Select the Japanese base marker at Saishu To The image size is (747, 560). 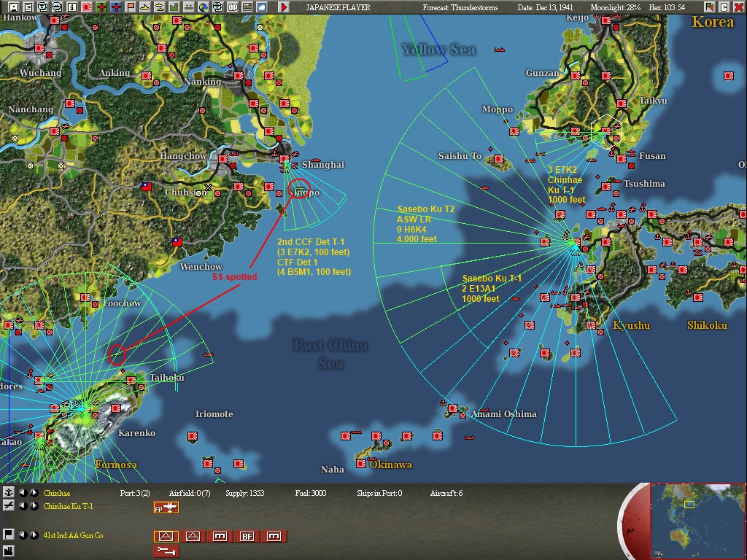(499, 158)
